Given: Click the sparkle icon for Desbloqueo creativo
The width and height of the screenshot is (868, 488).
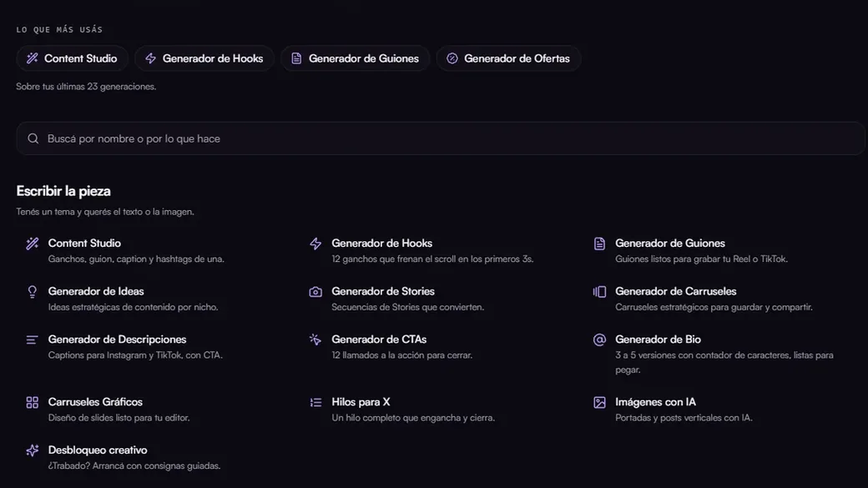Looking at the screenshot, I should pyautogui.click(x=32, y=450).
